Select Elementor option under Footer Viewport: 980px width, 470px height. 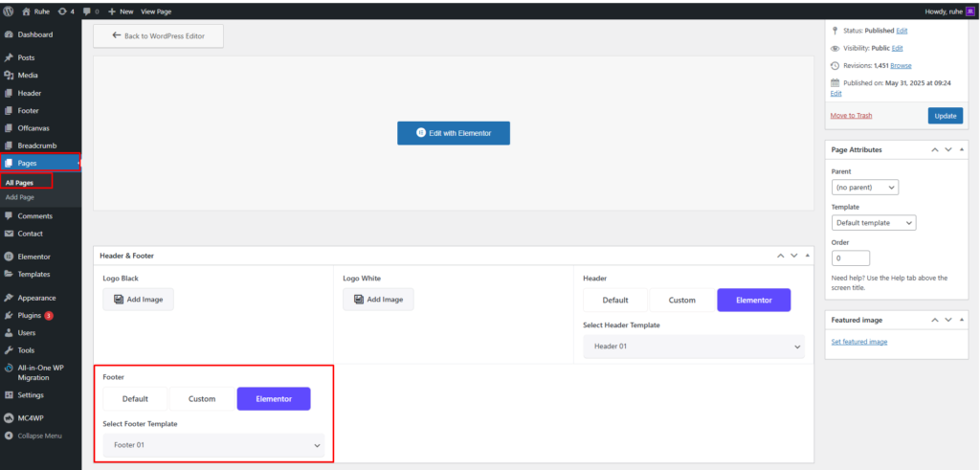274,399
